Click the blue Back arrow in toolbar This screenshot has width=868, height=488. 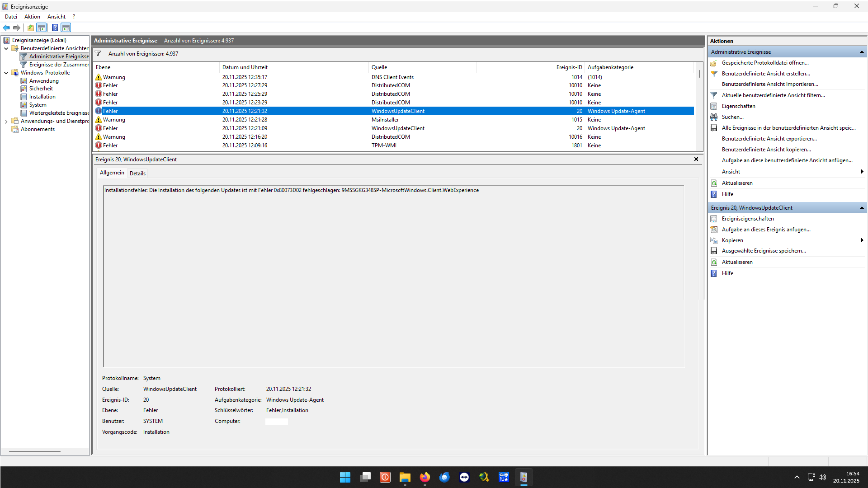point(6,28)
